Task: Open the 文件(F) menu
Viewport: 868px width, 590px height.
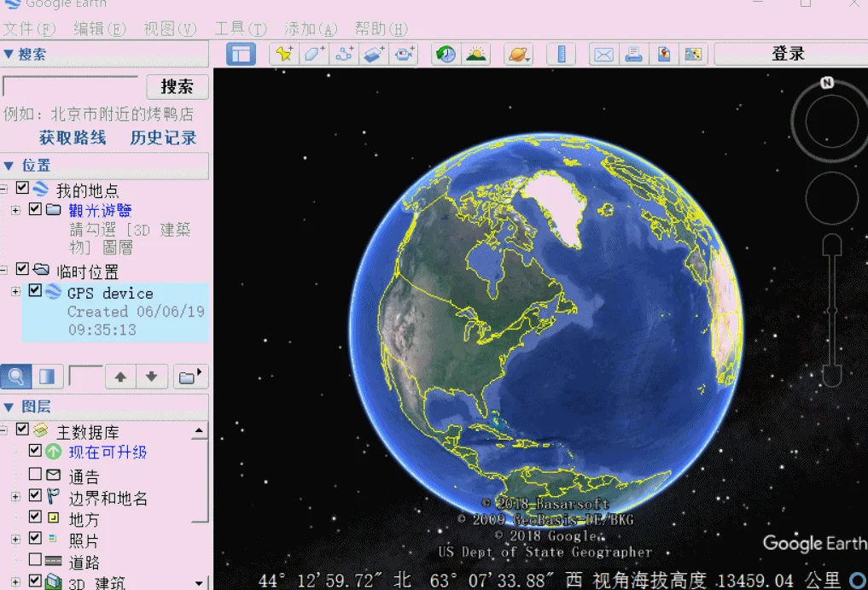Action: [x=29, y=28]
